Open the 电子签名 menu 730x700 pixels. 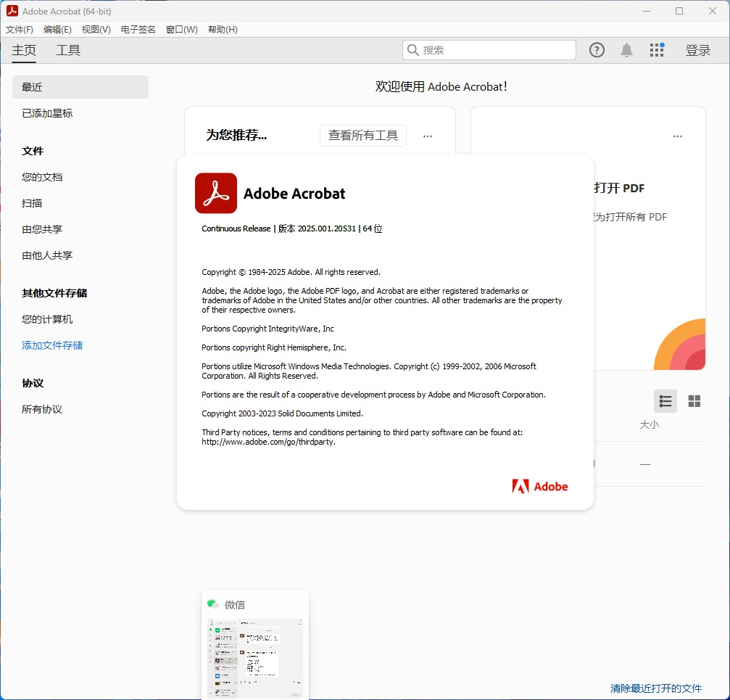[138, 29]
